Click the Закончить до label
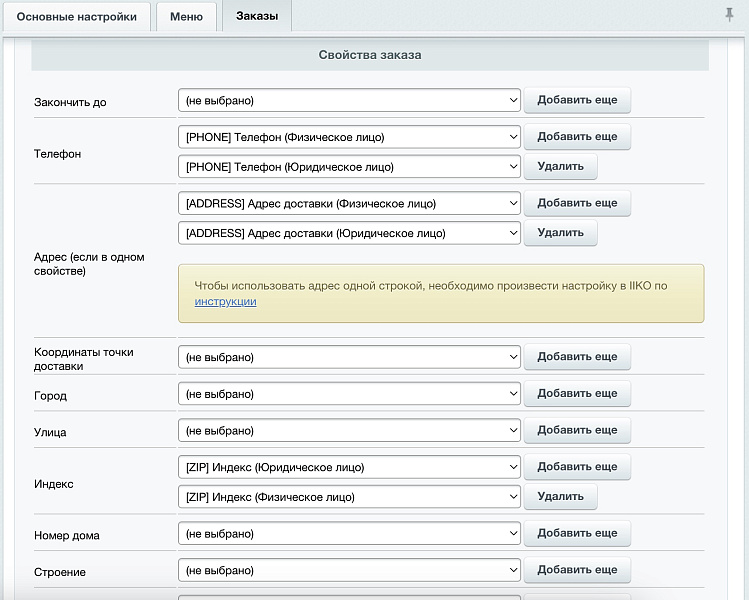749x600 pixels. (x=70, y=102)
